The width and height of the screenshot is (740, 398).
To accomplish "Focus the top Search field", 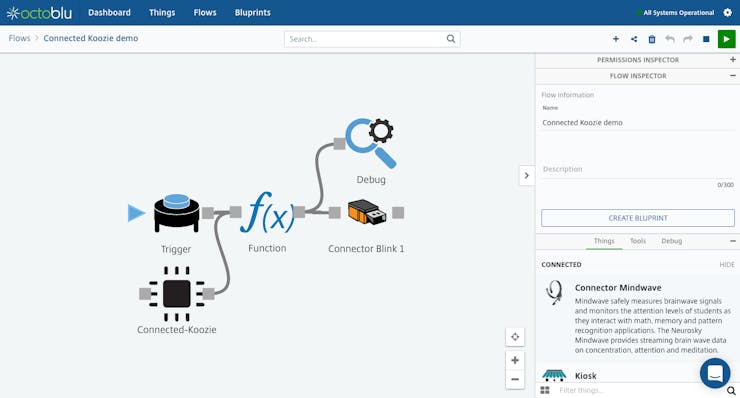I will (372, 39).
